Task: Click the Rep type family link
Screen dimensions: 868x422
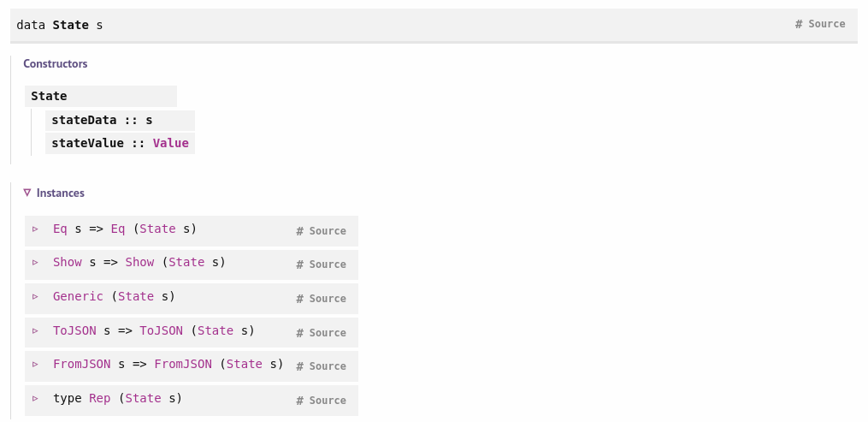Action: point(99,398)
